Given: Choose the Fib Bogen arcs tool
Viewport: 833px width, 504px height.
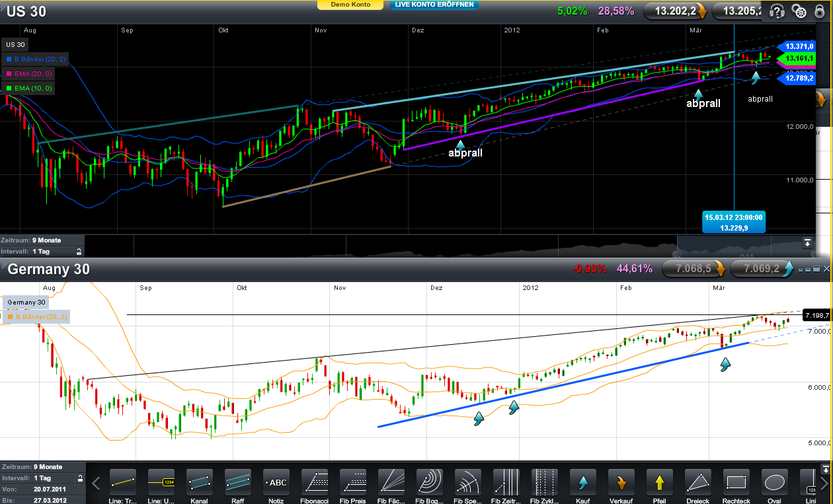Looking at the screenshot, I should pos(429,482).
